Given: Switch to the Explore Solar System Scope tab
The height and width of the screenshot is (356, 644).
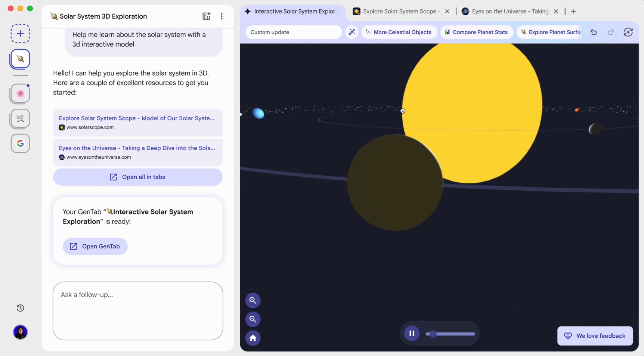Looking at the screenshot, I should (x=398, y=12).
